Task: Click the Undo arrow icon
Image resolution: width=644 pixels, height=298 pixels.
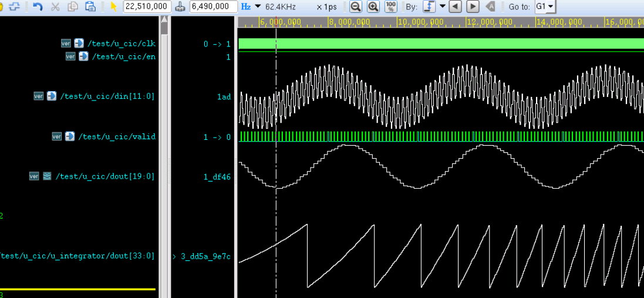Action: pos(38,7)
